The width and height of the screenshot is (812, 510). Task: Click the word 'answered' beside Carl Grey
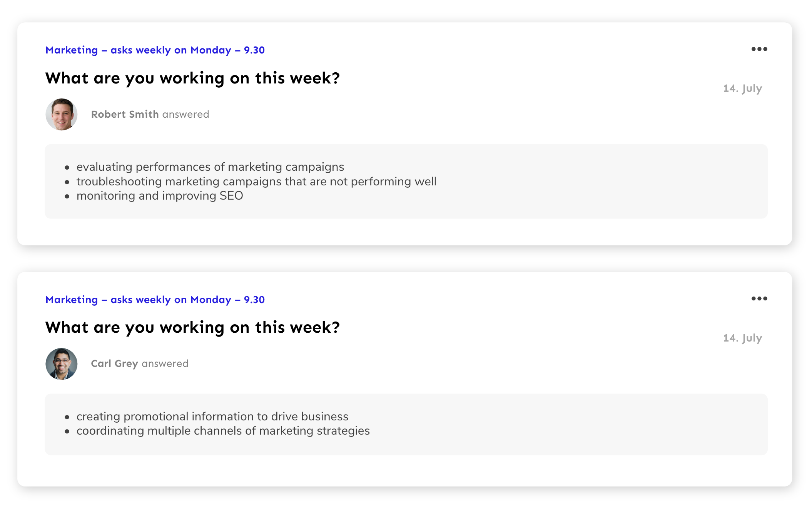(165, 363)
